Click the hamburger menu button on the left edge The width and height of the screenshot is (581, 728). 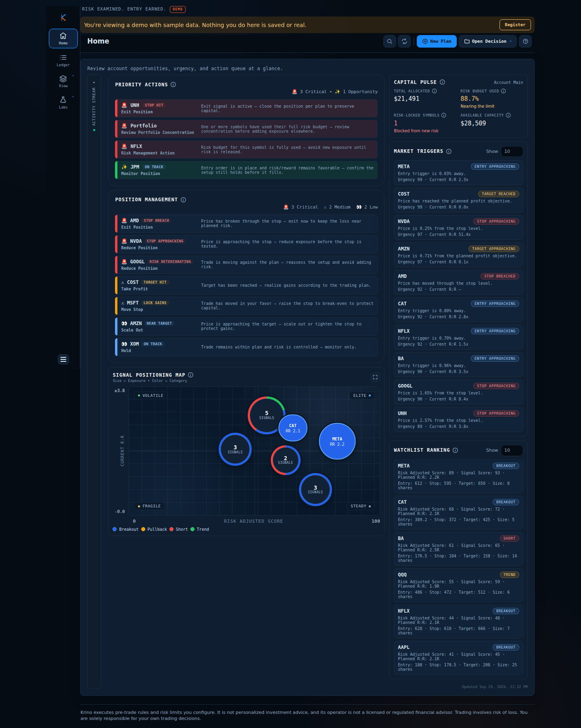[63, 359]
